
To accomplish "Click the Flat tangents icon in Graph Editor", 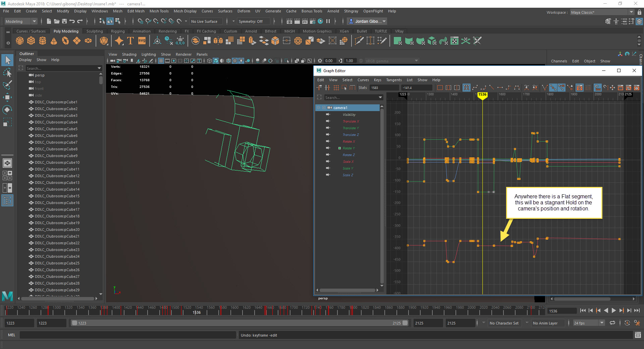I will [x=500, y=88].
